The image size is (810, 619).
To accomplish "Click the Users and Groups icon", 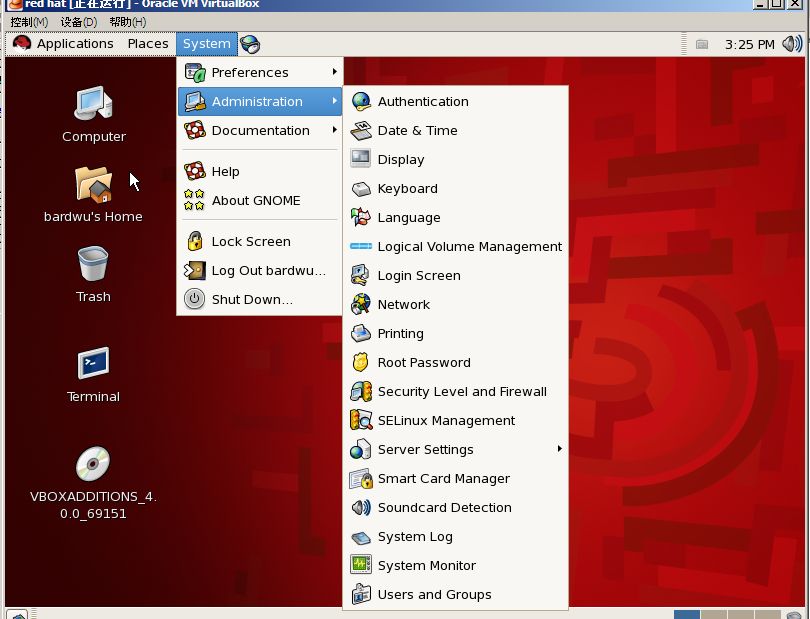I will click(361, 594).
